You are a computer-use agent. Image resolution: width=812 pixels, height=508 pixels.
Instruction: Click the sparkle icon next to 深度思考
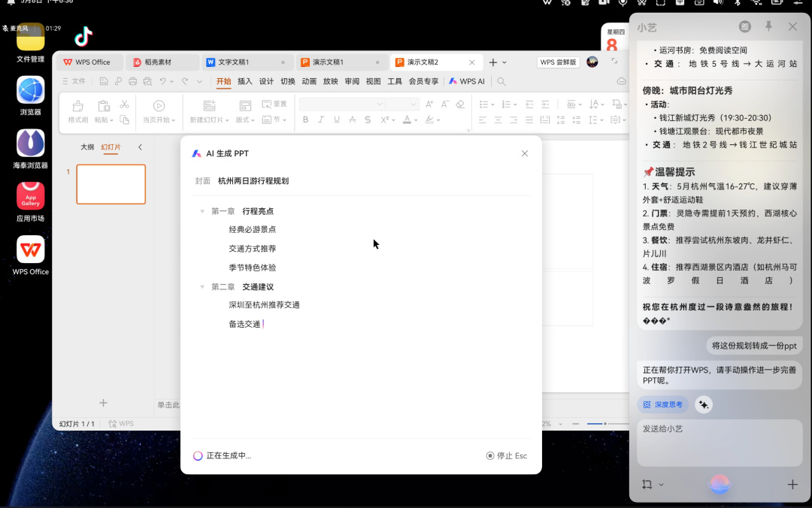[x=703, y=404]
